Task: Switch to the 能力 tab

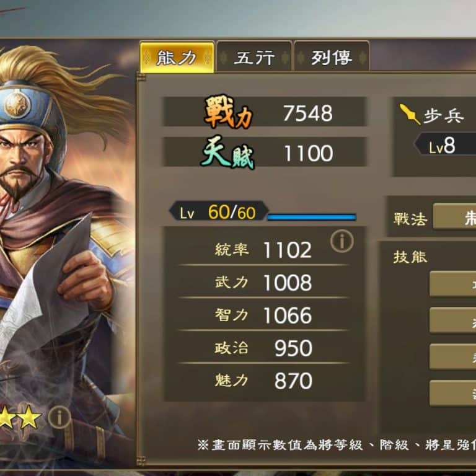Action: (x=177, y=57)
